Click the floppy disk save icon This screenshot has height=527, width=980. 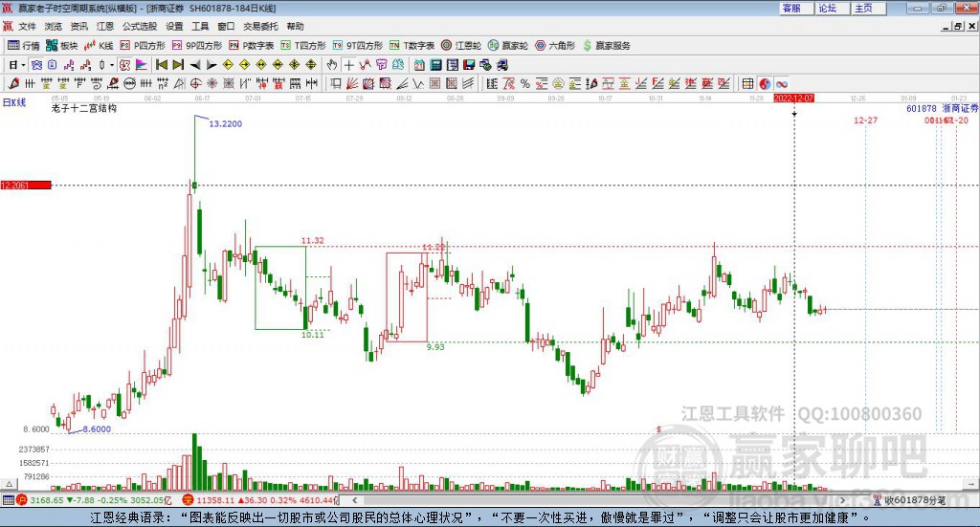click(469, 65)
